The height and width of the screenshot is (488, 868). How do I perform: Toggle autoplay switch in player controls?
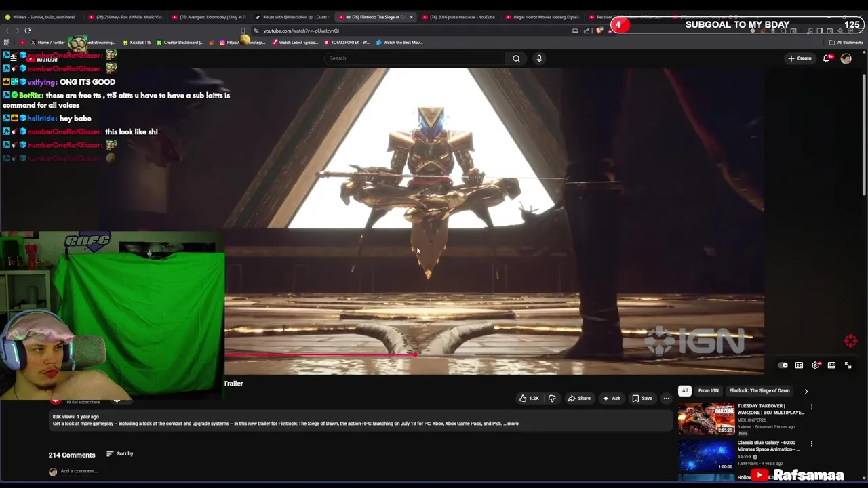coord(783,365)
